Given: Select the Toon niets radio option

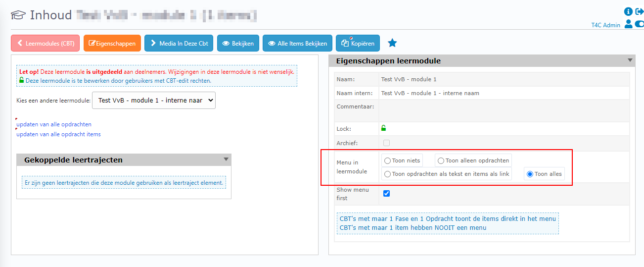Looking at the screenshot, I should pos(388,160).
